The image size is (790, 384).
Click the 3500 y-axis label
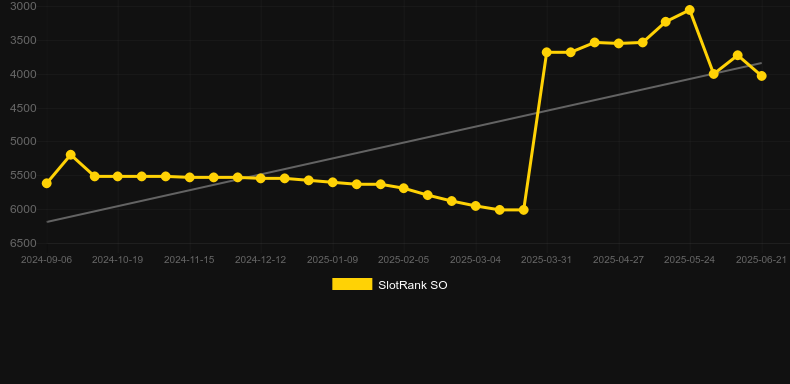pyautogui.click(x=23, y=40)
